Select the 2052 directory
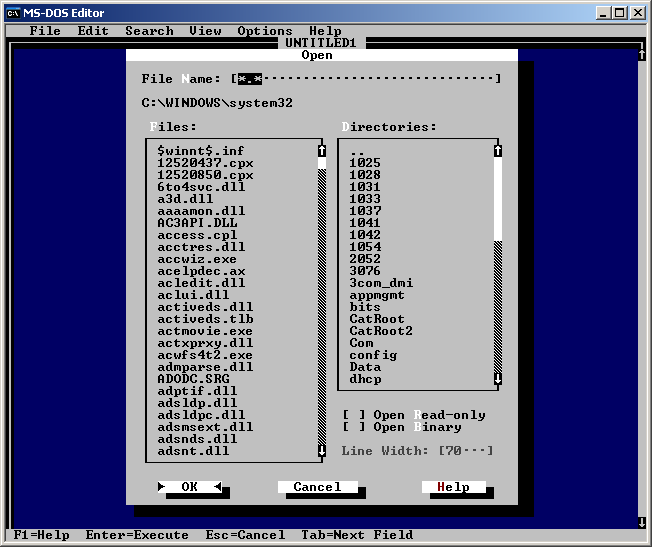 click(365, 259)
